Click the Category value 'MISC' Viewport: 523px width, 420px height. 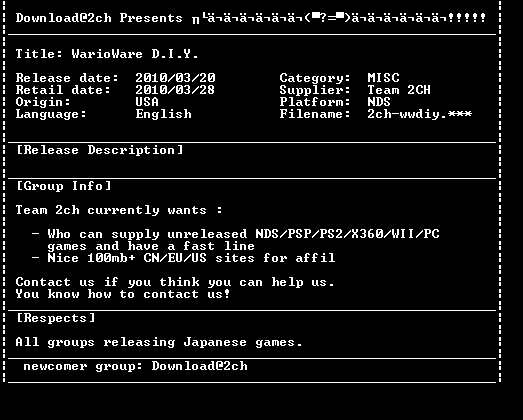(x=383, y=78)
